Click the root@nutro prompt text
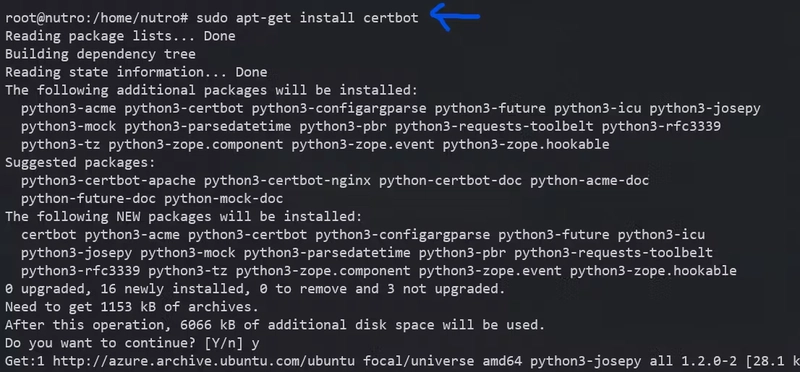800x372 pixels. (x=97, y=18)
